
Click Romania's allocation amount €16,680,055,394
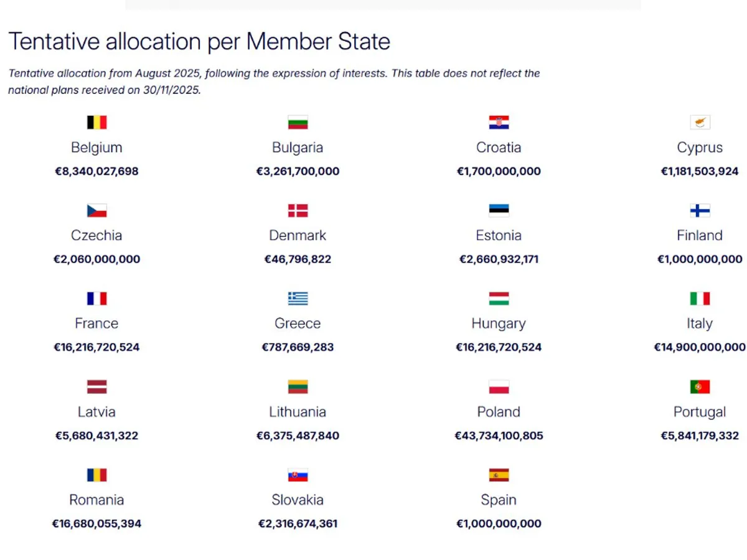coord(96,524)
